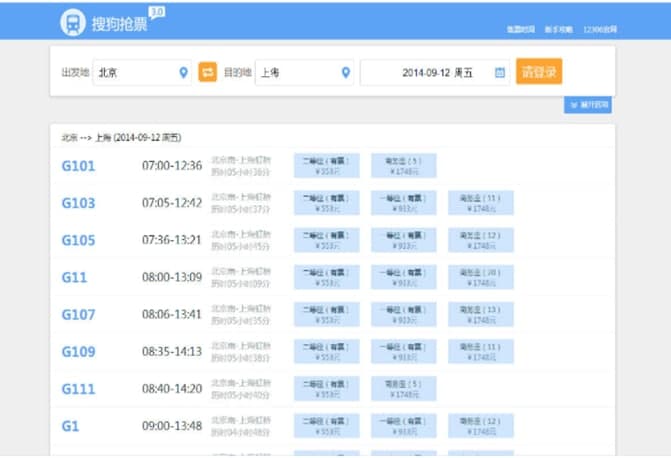Select second-class seat for train G103
The image size is (671, 458).
click(x=327, y=203)
